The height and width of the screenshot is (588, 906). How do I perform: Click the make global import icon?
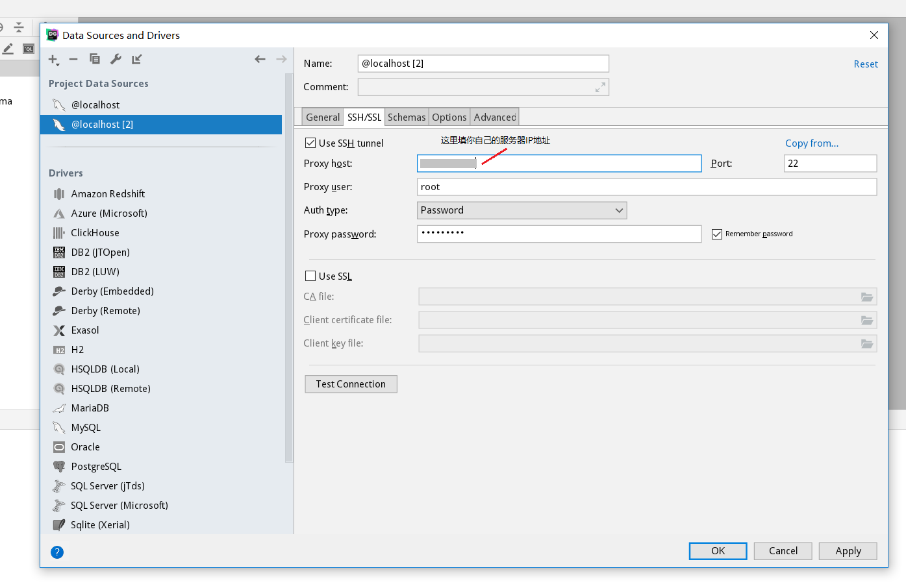136,59
